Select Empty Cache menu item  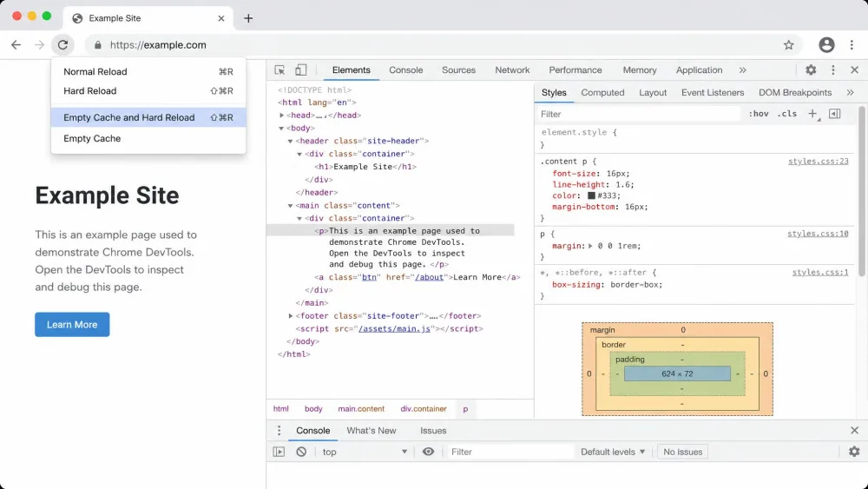click(x=148, y=138)
